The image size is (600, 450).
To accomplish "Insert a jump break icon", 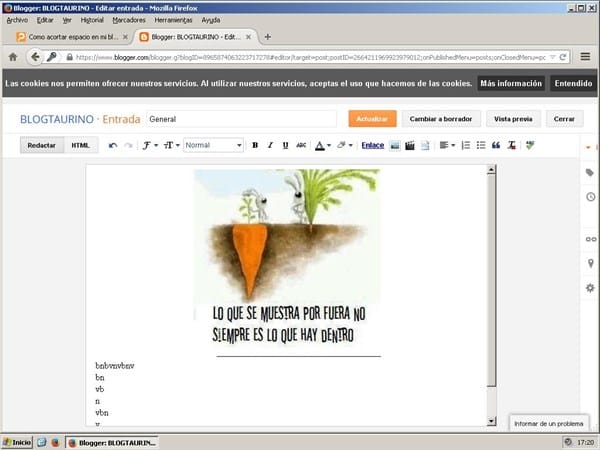I will [x=425, y=145].
